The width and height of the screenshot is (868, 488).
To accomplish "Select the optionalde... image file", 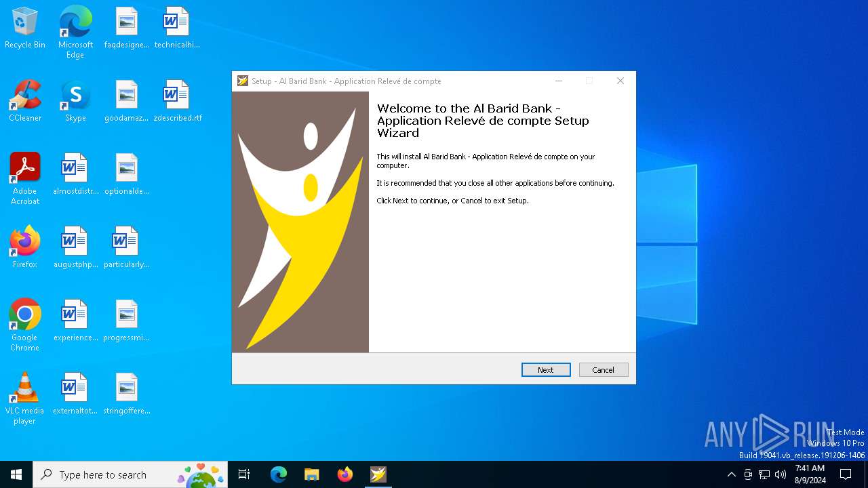I will click(127, 174).
